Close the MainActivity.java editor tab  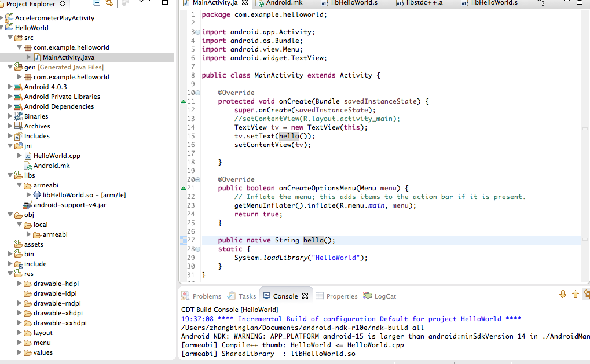click(245, 3)
